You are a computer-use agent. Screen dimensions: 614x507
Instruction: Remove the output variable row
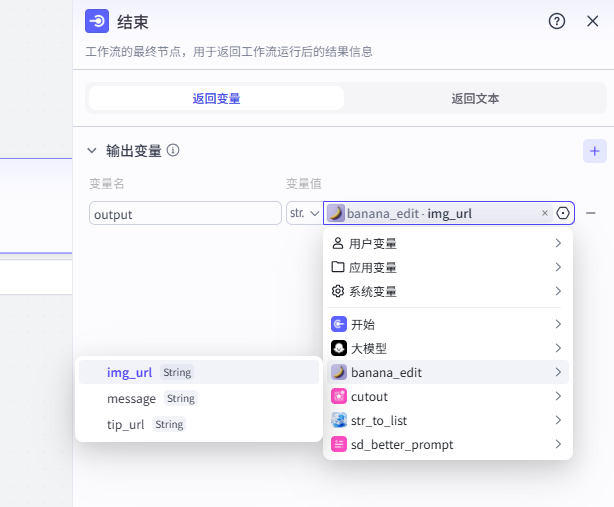click(591, 213)
